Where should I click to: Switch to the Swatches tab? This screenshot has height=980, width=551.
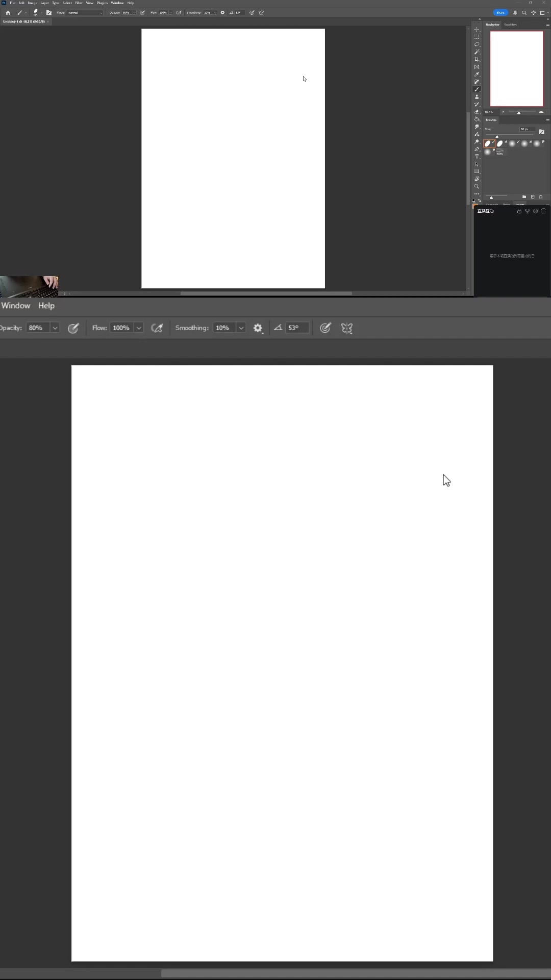(510, 24)
